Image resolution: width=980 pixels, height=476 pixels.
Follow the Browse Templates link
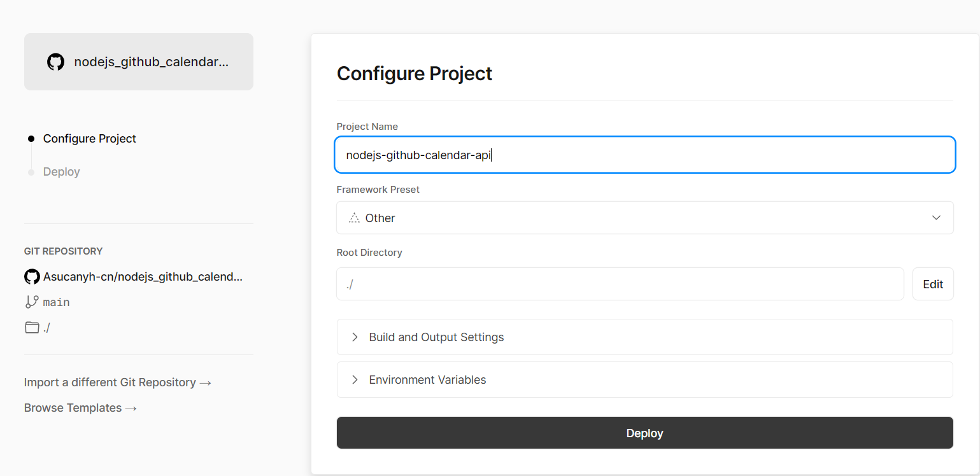tap(81, 408)
